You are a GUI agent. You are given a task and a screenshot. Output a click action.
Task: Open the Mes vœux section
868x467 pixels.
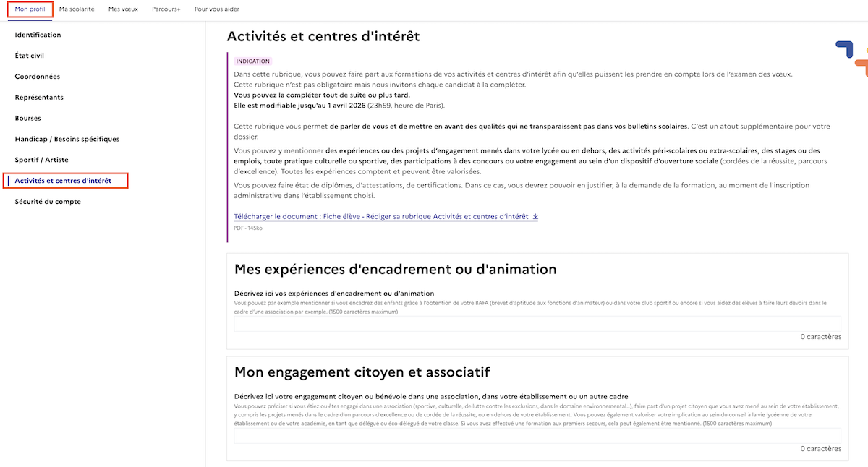pyautogui.click(x=123, y=9)
